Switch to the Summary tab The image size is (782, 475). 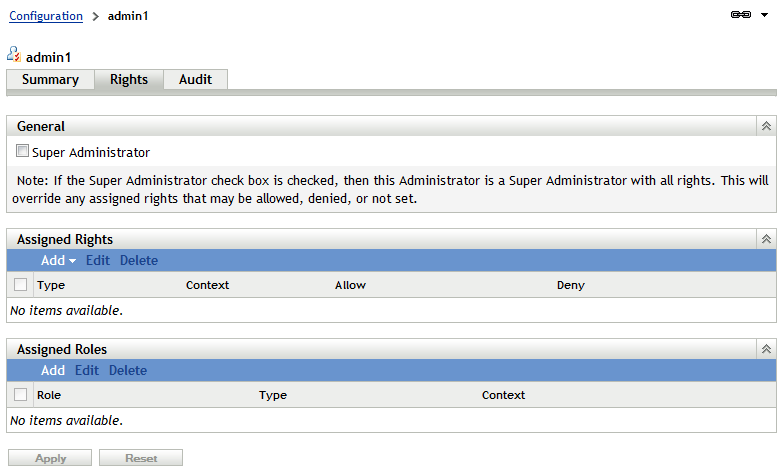(50, 80)
